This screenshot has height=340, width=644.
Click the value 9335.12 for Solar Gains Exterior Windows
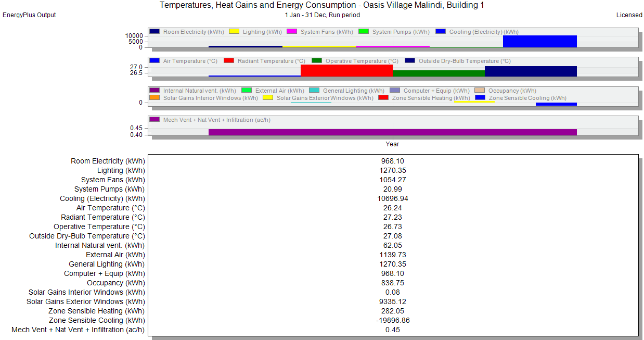click(x=393, y=301)
